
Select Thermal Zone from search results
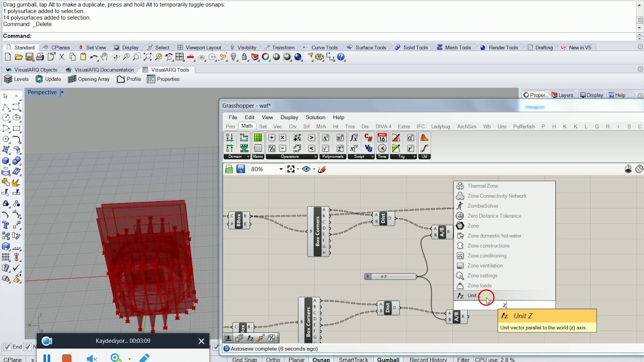[x=505, y=186]
